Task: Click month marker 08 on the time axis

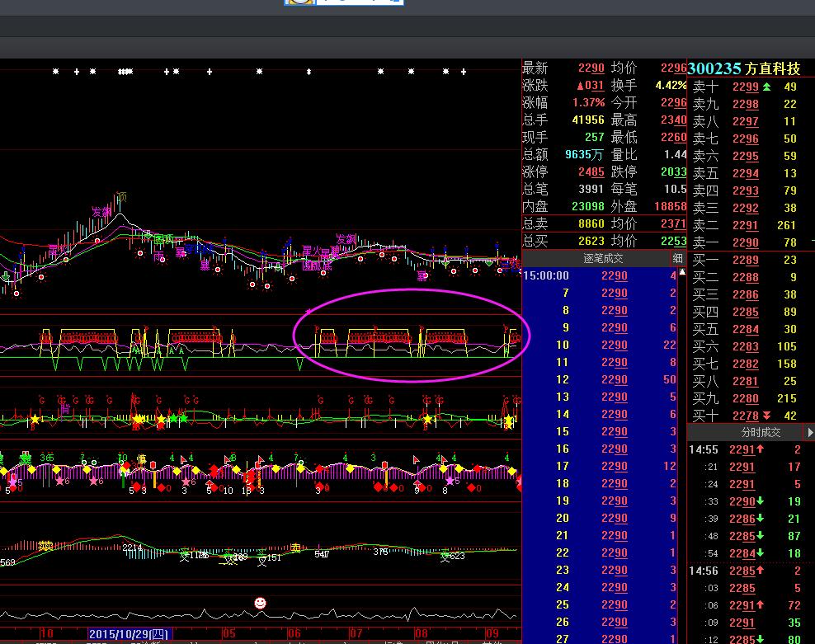Action: point(421,633)
